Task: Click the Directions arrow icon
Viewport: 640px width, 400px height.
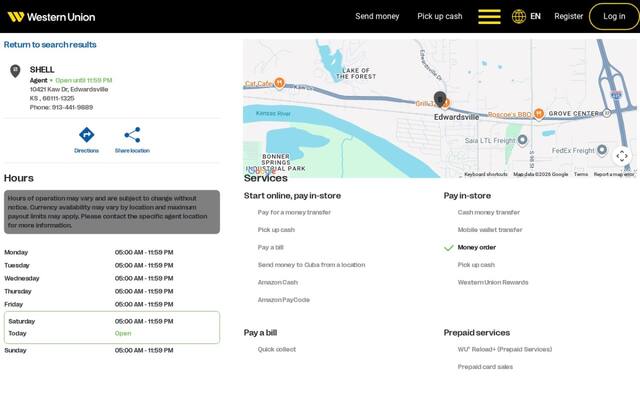Action: 87,135
